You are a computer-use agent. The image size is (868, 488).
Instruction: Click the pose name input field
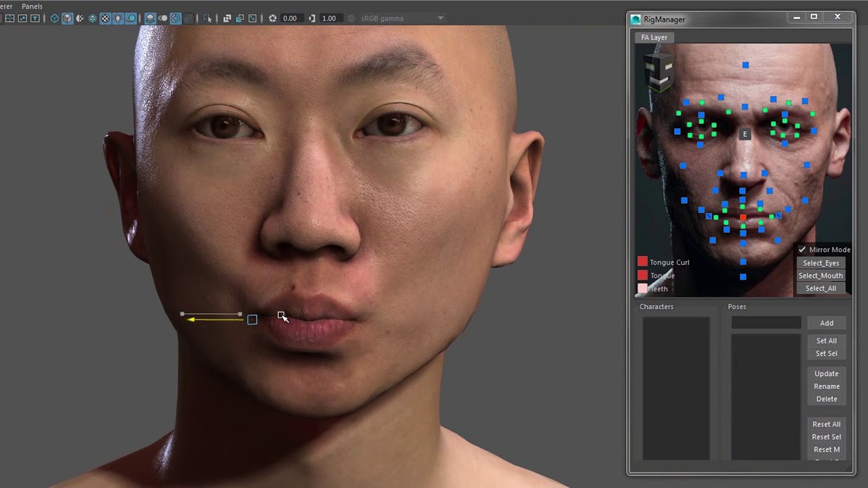click(766, 323)
